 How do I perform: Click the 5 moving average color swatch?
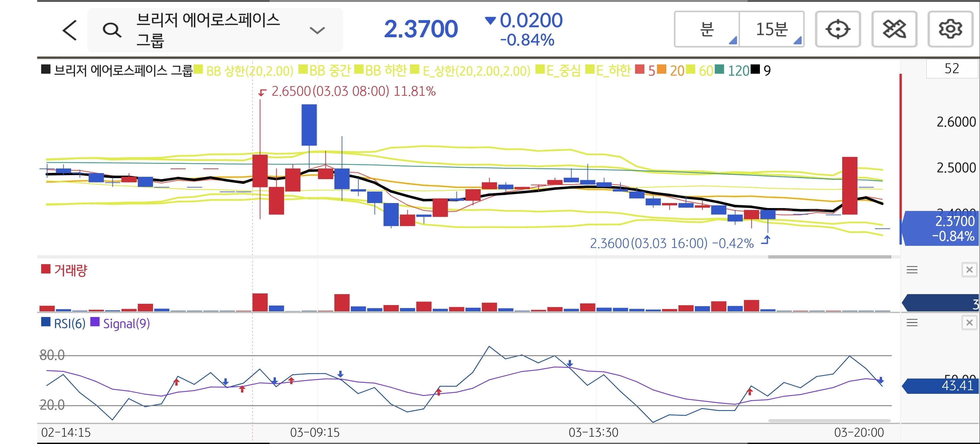click(x=639, y=70)
